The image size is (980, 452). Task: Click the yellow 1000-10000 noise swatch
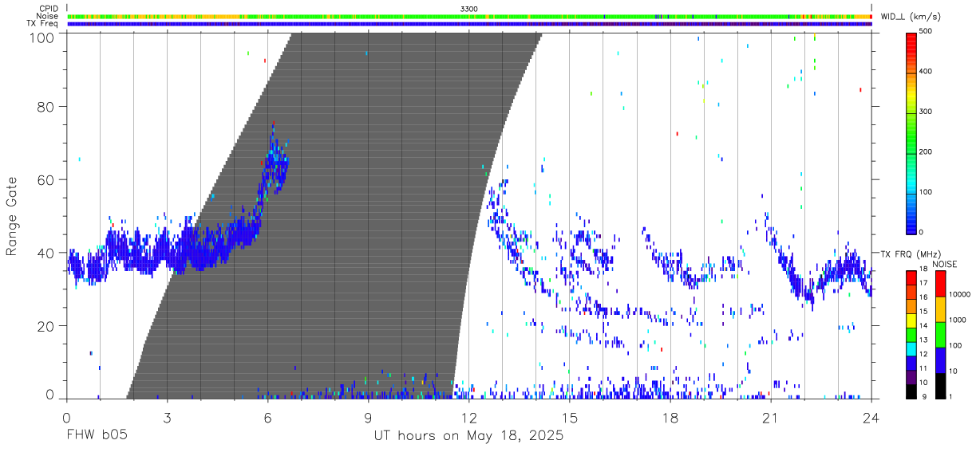click(x=940, y=309)
